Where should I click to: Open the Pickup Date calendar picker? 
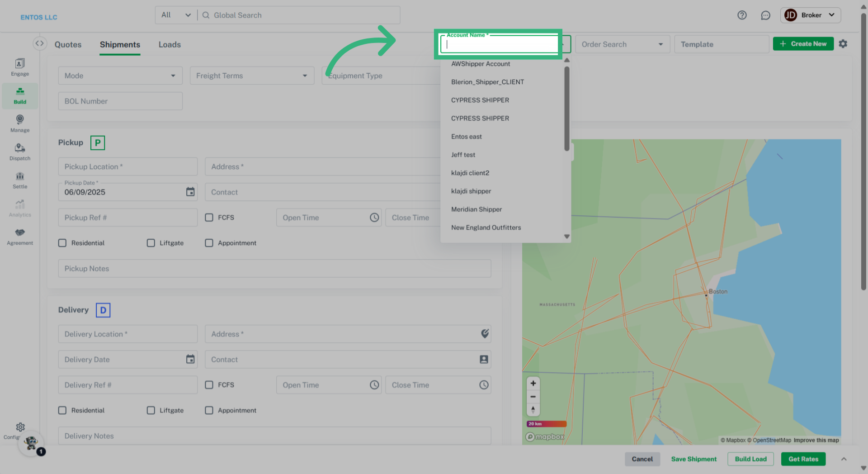click(190, 192)
